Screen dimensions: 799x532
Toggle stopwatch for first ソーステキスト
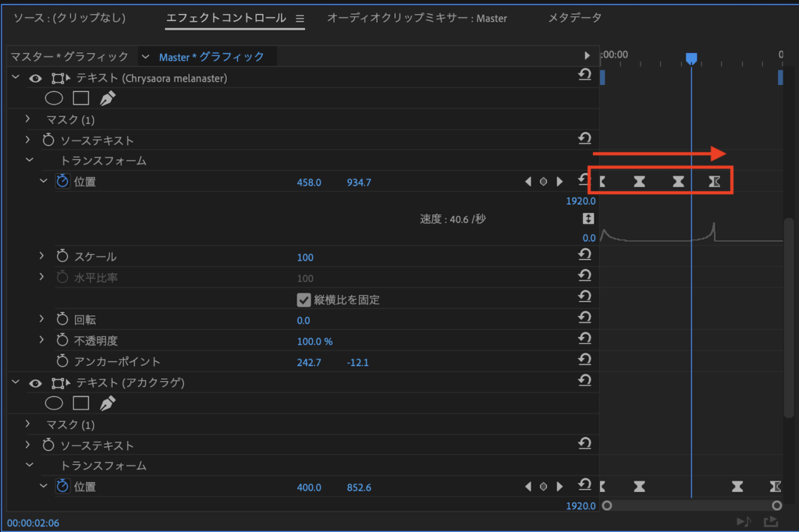pos(48,140)
